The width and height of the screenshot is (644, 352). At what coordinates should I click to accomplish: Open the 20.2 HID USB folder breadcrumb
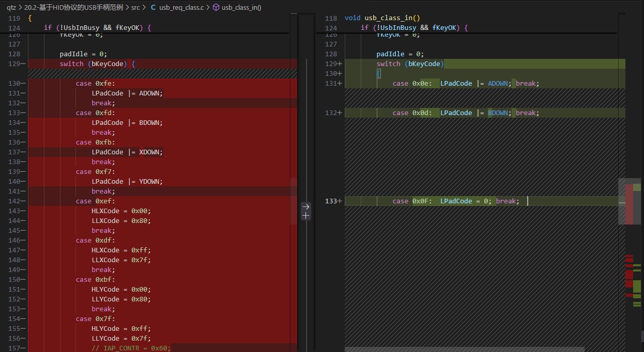(x=73, y=8)
